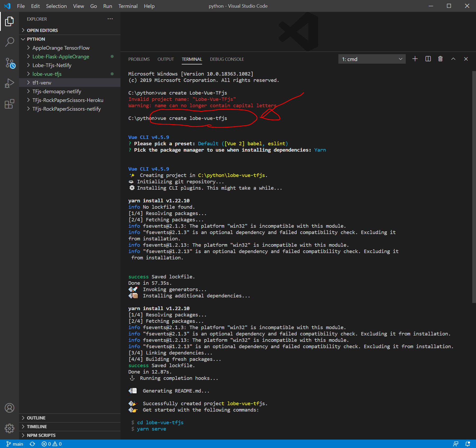Maximize panel size with up chevron

pos(453,59)
